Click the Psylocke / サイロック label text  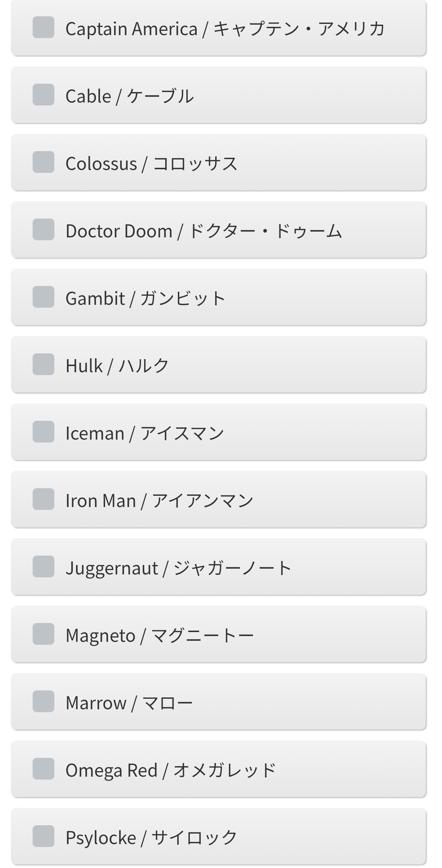point(151,838)
